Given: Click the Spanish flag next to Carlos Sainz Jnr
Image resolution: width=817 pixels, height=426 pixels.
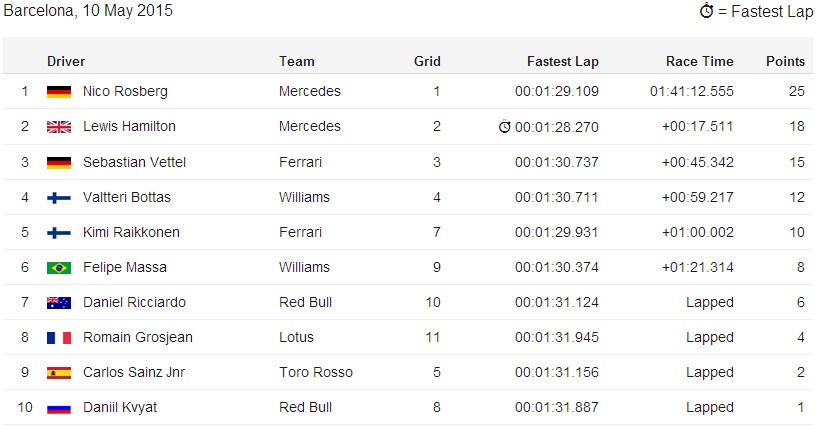Looking at the screenshot, I should click(x=58, y=373).
